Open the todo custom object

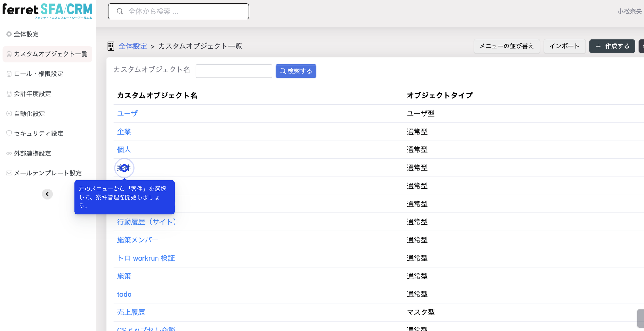pyautogui.click(x=124, y=294)
